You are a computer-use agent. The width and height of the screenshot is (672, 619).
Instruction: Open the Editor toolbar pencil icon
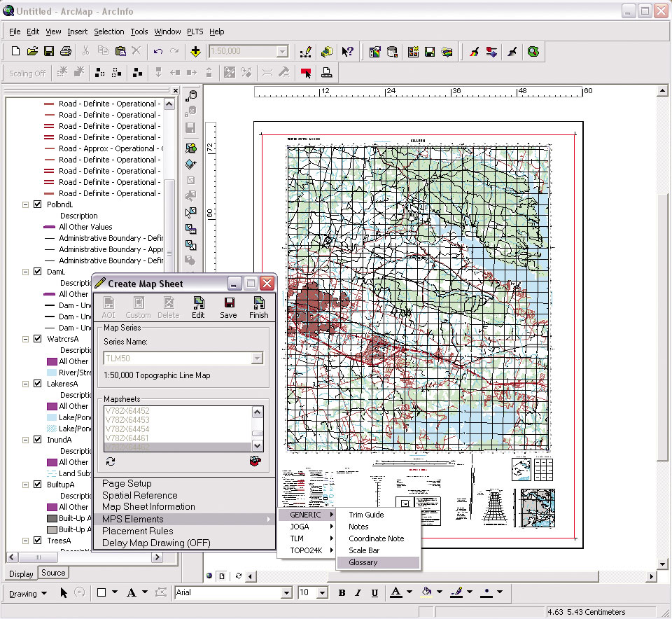pos(306,51)
